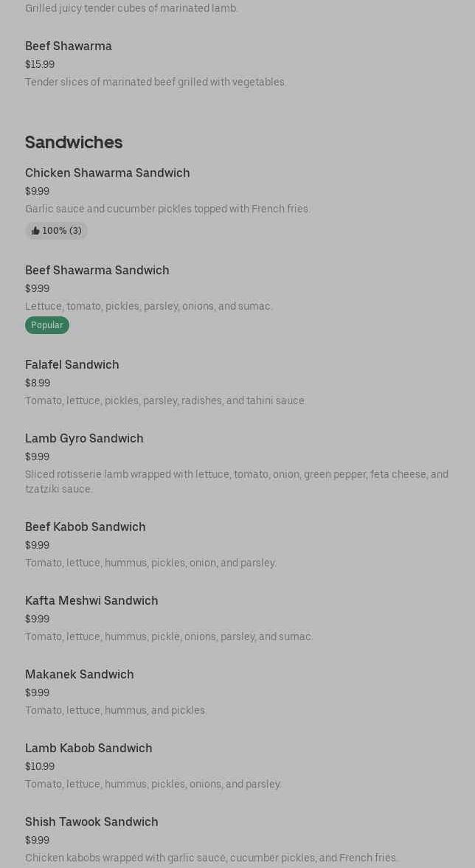Image resolution: width=475 pixels, height=868 pixels.
Task: Click the Lamb Gyro description mentioning tzatziki
Action: pyautogui.click(x=236, y=482)
